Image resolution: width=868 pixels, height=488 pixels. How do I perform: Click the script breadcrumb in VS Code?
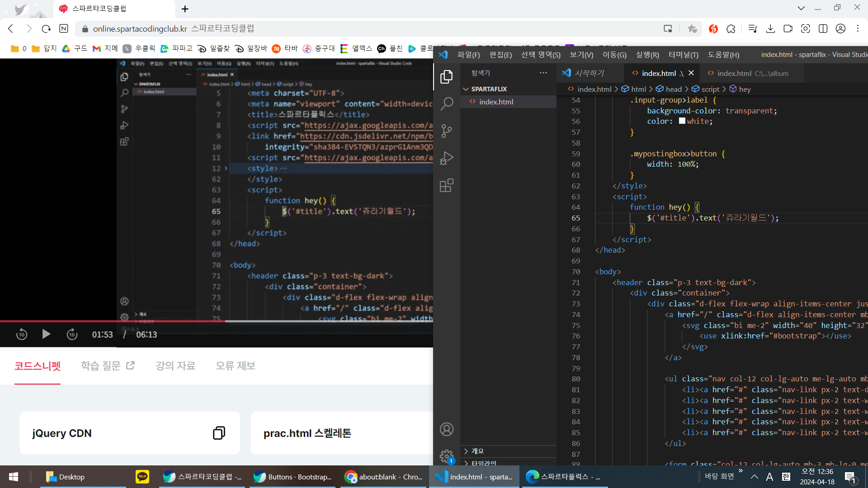click(706, 89)
